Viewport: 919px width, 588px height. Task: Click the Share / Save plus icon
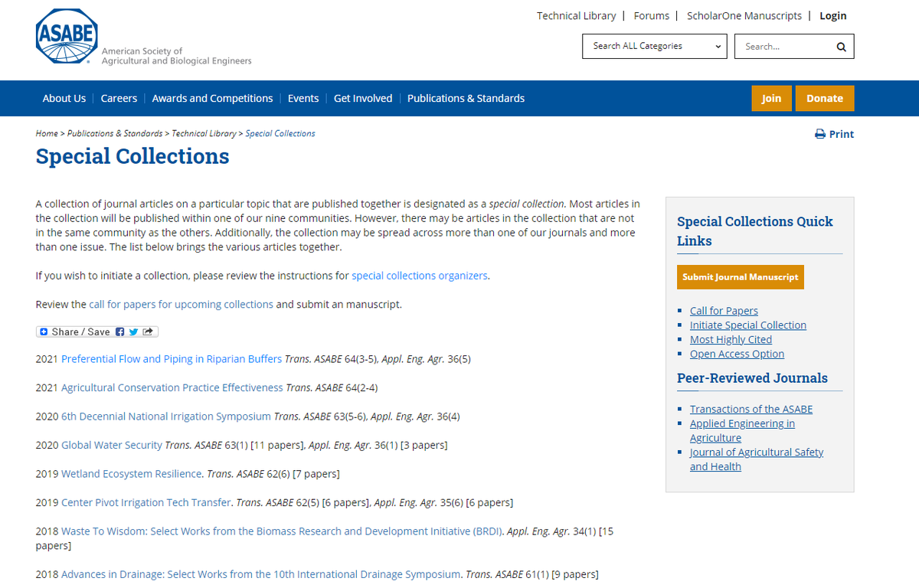(x=44, y=332)
